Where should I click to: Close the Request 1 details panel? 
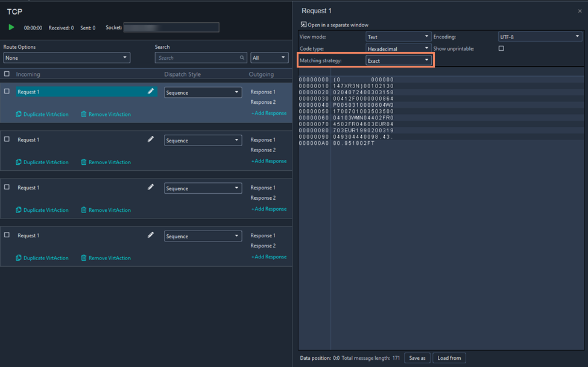click(580, 11)
